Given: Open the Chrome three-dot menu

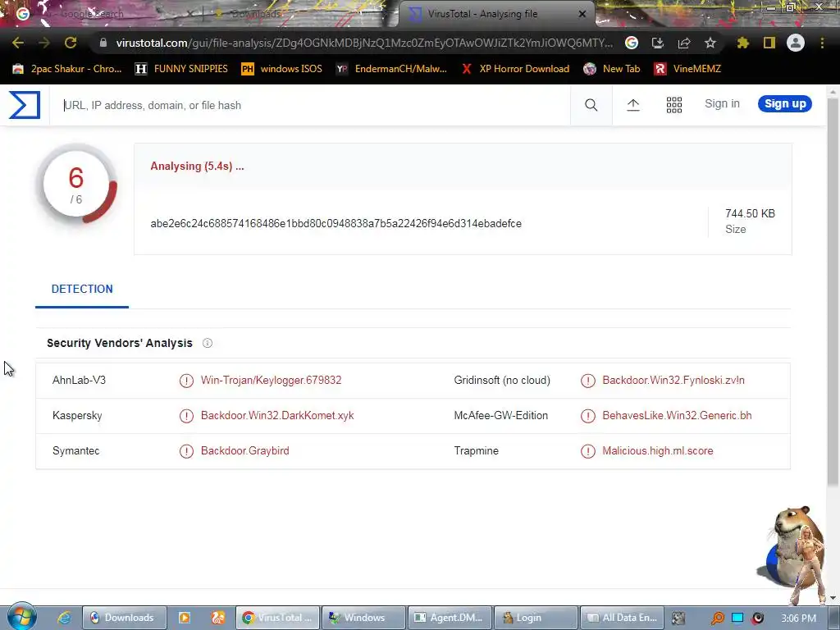Looking at the screenshot, I should [822, 43].
